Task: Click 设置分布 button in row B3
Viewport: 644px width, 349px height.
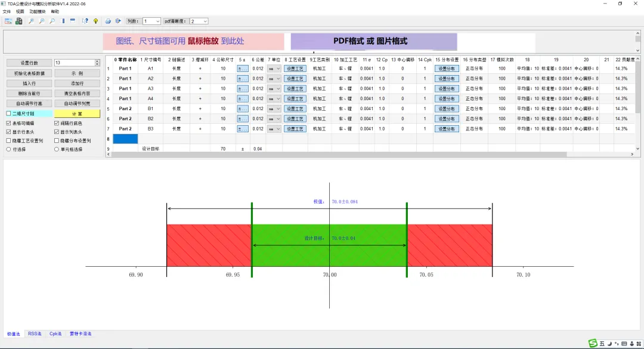Action: click(x=447, y=129)
